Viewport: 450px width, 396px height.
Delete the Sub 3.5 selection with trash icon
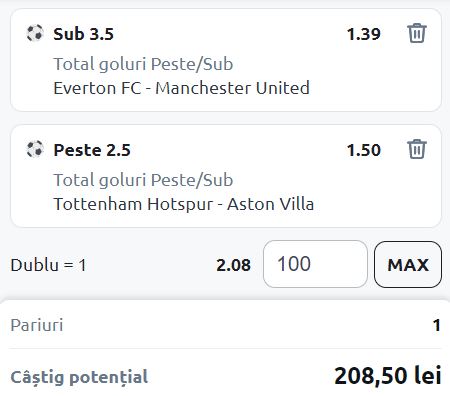[417, 33]
